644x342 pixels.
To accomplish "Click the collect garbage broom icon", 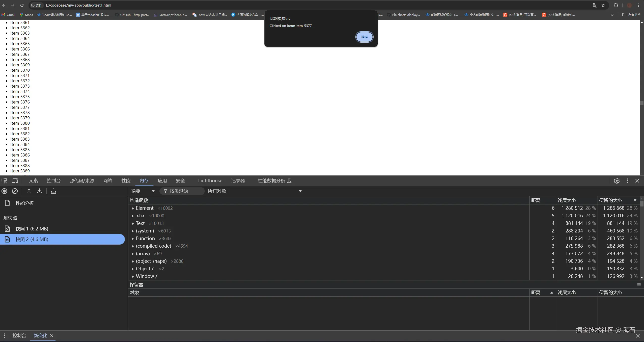I will coord(53,191).
